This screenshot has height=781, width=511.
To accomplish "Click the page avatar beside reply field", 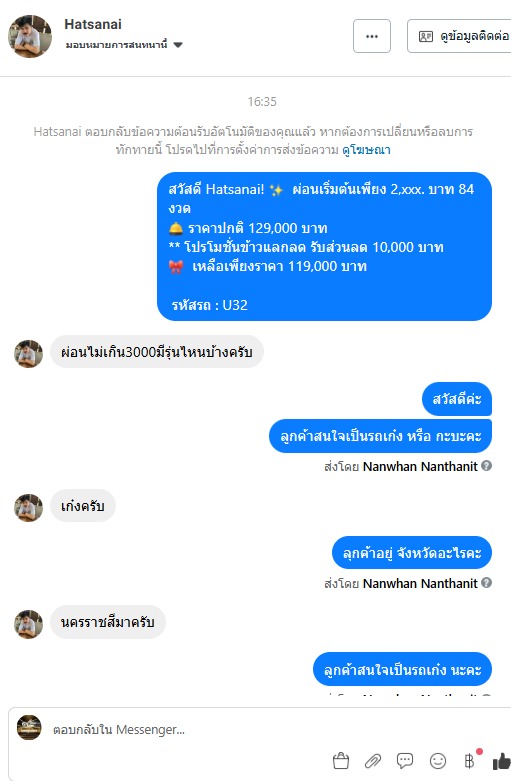I will [x=29, y=727].
